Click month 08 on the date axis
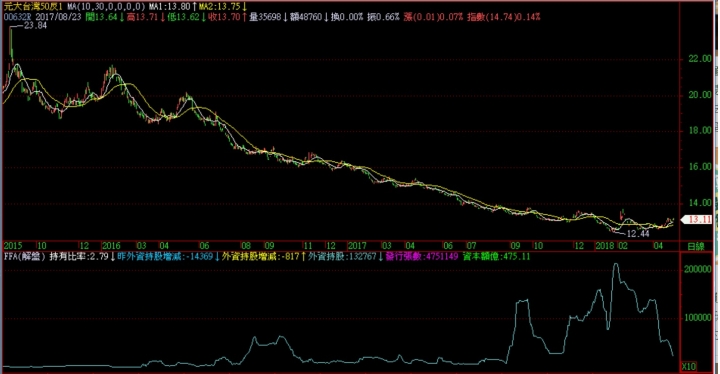Viewport: 720px width, 374px height. pyautogui.click(x=246, y=246)
